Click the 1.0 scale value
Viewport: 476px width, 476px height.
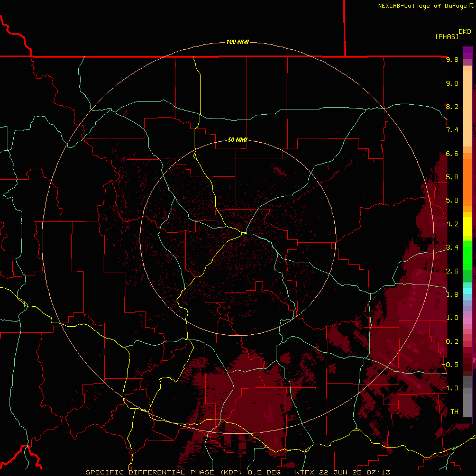[x=452, y=318]
